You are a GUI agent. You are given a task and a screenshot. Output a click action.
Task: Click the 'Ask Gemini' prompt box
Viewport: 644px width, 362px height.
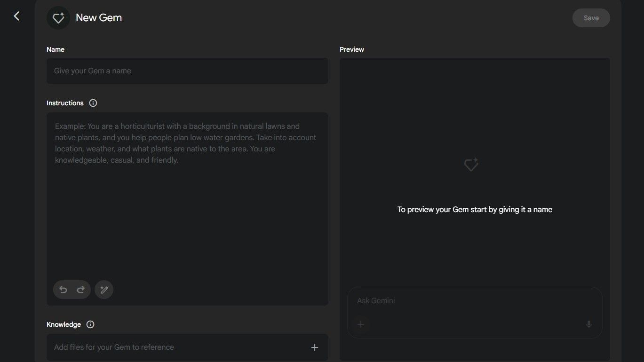tap(475, 301)
